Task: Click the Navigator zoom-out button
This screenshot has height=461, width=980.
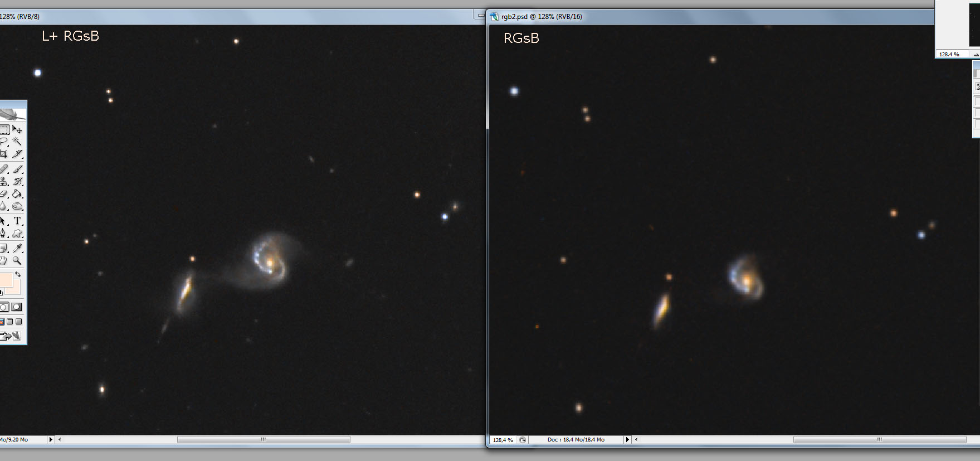Action: click(x=976, y=54)
